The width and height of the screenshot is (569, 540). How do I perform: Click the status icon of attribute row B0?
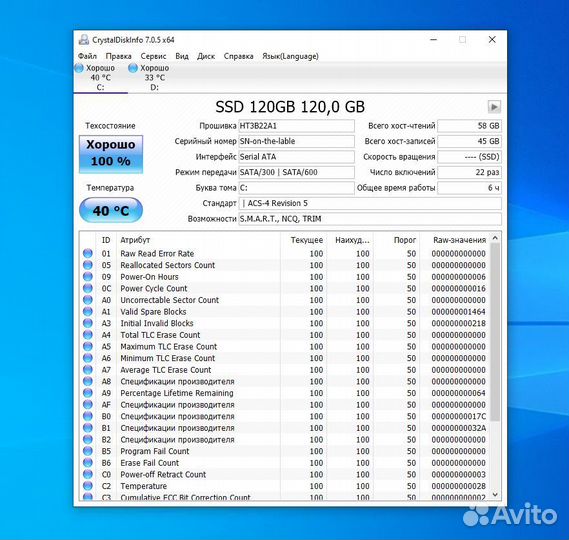[x=88, y=416]
